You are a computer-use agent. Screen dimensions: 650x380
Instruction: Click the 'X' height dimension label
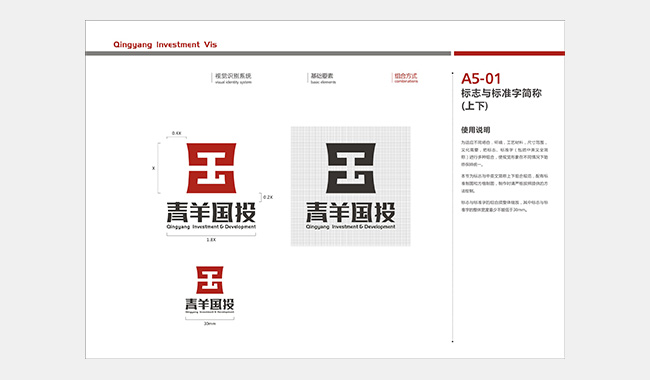pyautogui.click(x=153, y=168)
